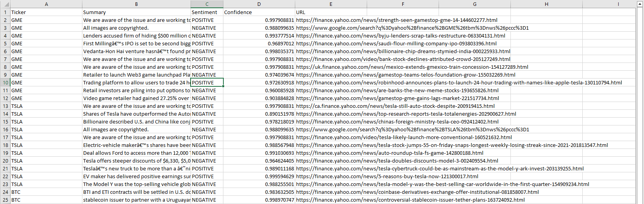Screen dimensions: 644x204
Task: Click the Sentiment header cell
Action: (x=207, y=12)
